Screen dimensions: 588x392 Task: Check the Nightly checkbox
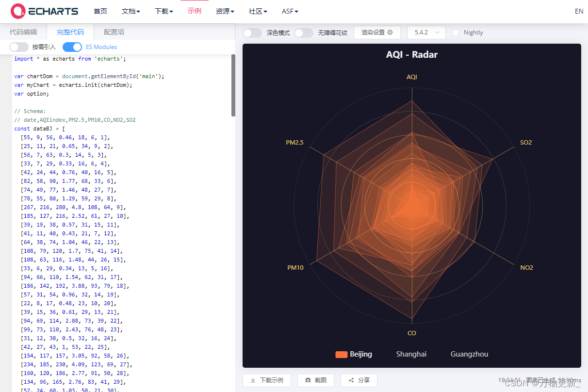pyautogui.click(x=455, y=32)
